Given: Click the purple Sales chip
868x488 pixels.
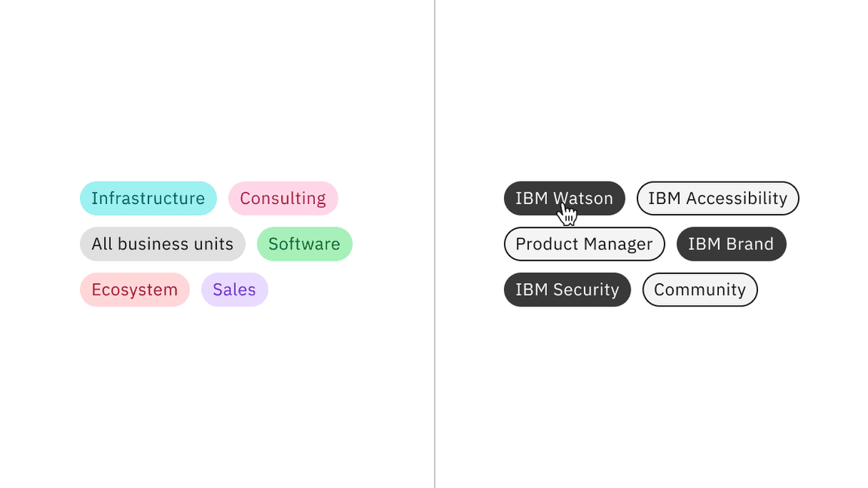Looking at the screenshot, I should [x=234, y=289].
